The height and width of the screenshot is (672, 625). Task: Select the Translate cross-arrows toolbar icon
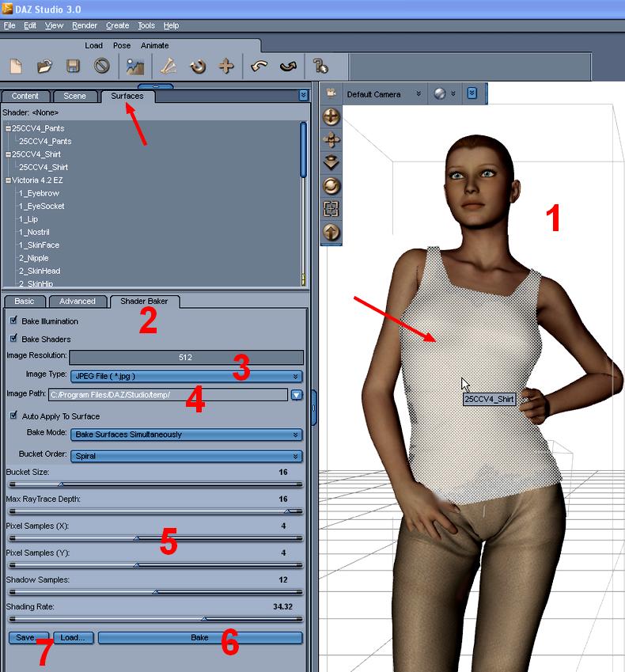click(x=226, y=66)
